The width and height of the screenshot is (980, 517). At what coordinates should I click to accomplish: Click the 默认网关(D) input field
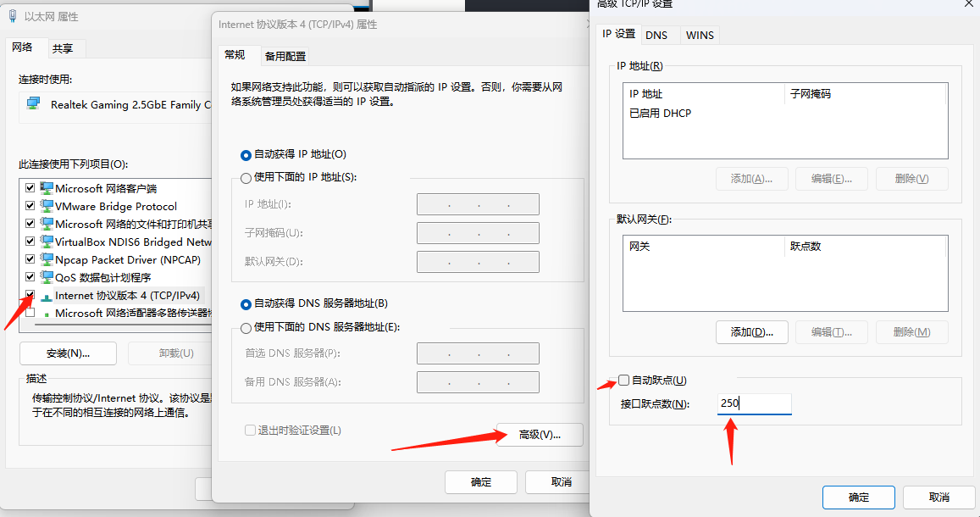[x=478, y=262]
